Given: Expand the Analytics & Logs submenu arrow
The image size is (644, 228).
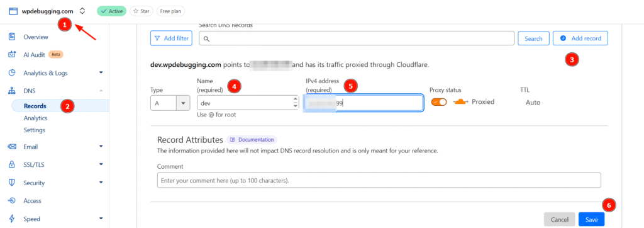Looking at the screenshot, I should pyautogui.click(x=101, y=73).
